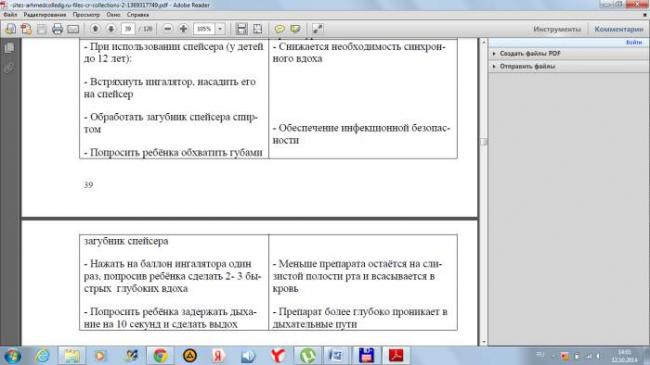Click the text 'Обработать загубник спейсера спиртом'
This screenshot has height=365, width=650.
[x=171, y=123]
